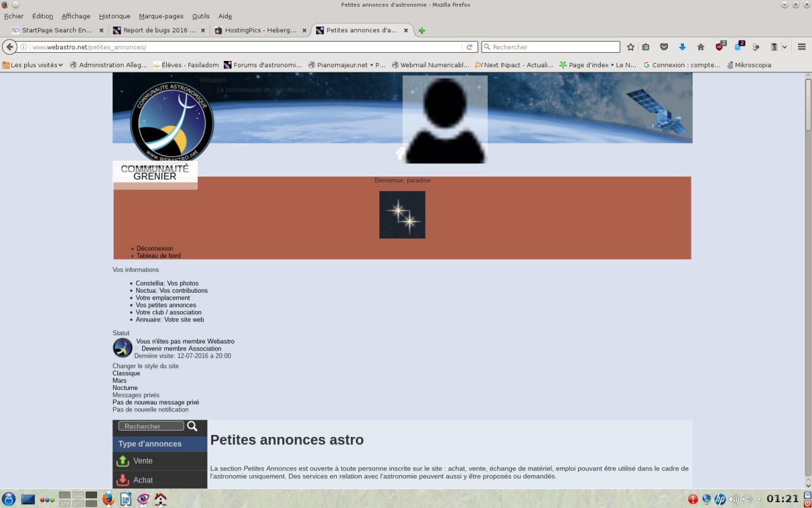Open 'Noctua: Vos contributions' link

point(172,291)
